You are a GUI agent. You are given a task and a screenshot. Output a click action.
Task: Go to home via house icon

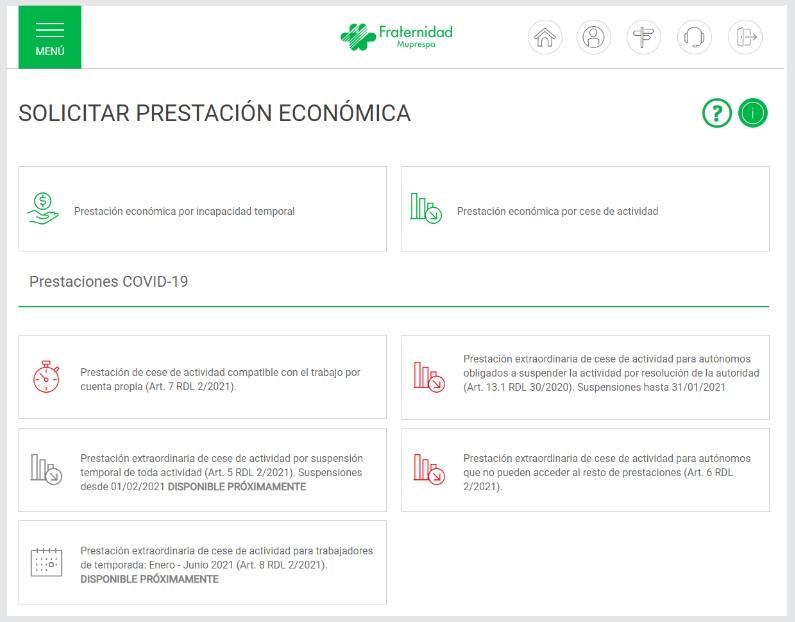(x=544, y=38)
